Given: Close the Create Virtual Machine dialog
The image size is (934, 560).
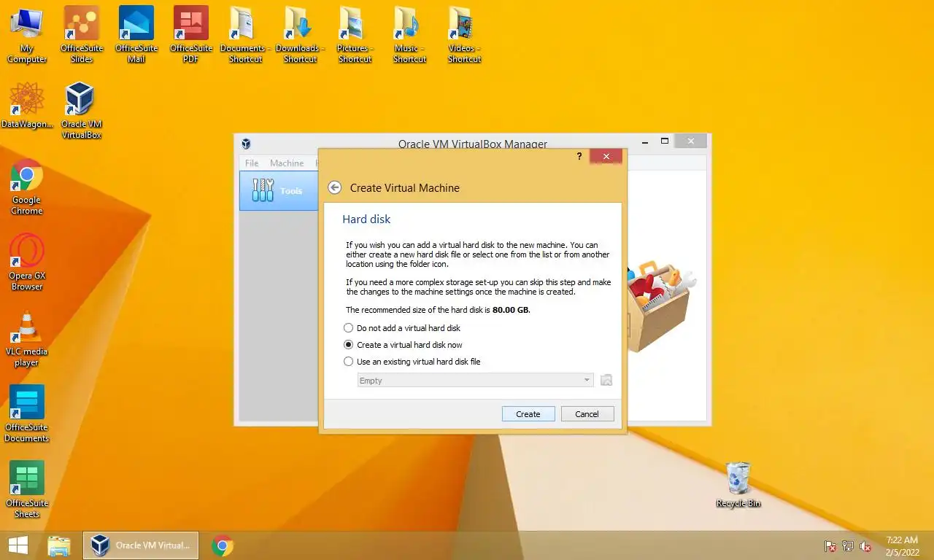Looking at the screenshot, I should click(606, 156).
